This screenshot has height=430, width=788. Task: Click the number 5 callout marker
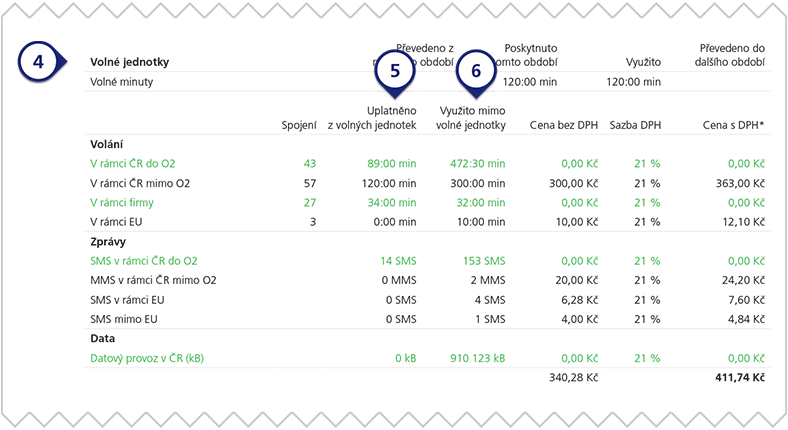pos(394,71)
